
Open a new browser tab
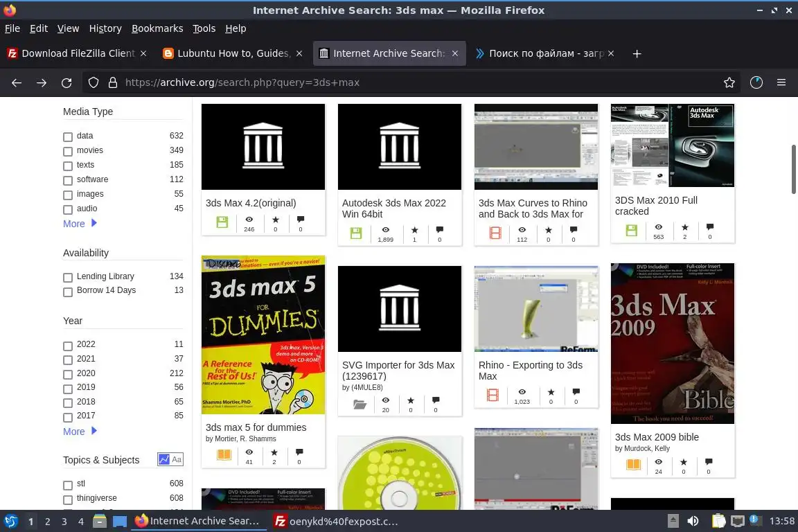pos(637,53)
